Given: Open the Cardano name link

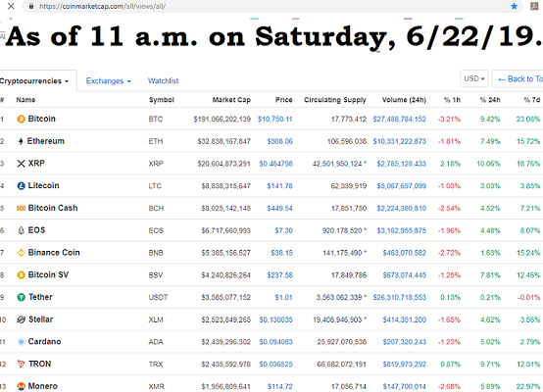Looking at the screenshot, I should [x=44, y=341].
